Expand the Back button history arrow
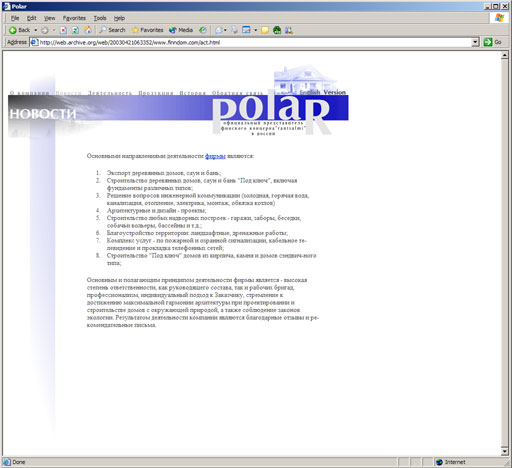512x468 pixels. click(x=36, y=30)
